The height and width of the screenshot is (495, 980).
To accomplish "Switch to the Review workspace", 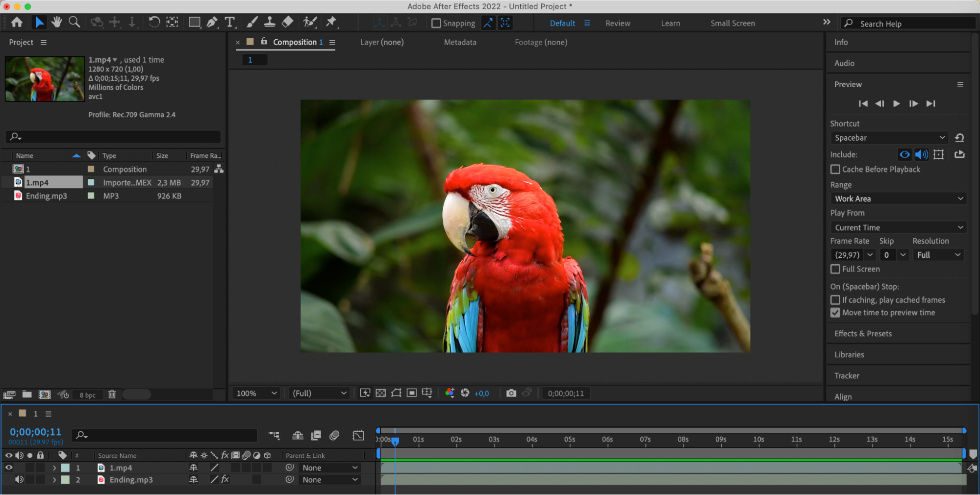I will point(617,23).
